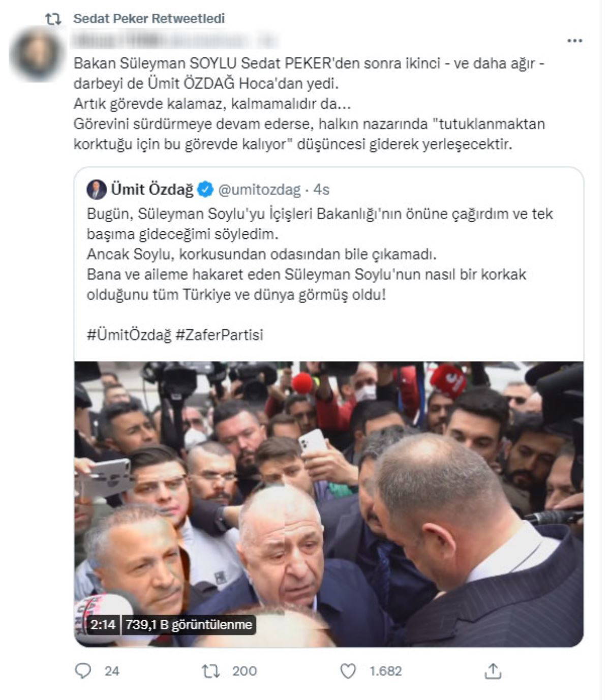The image size is (610, 700).
Task: Open the blurred author profile avatar
Action: 37,55
